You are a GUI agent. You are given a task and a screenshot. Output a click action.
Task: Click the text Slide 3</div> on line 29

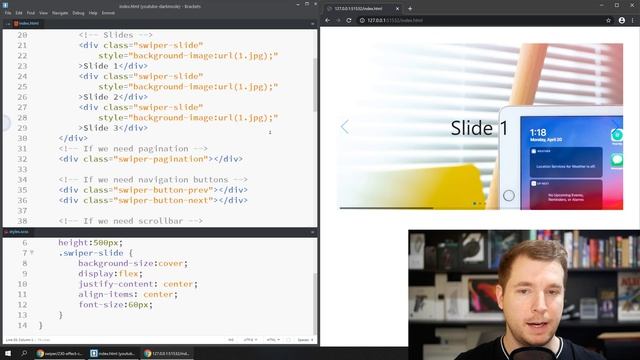pyautogui.click(x=116, y=128)
